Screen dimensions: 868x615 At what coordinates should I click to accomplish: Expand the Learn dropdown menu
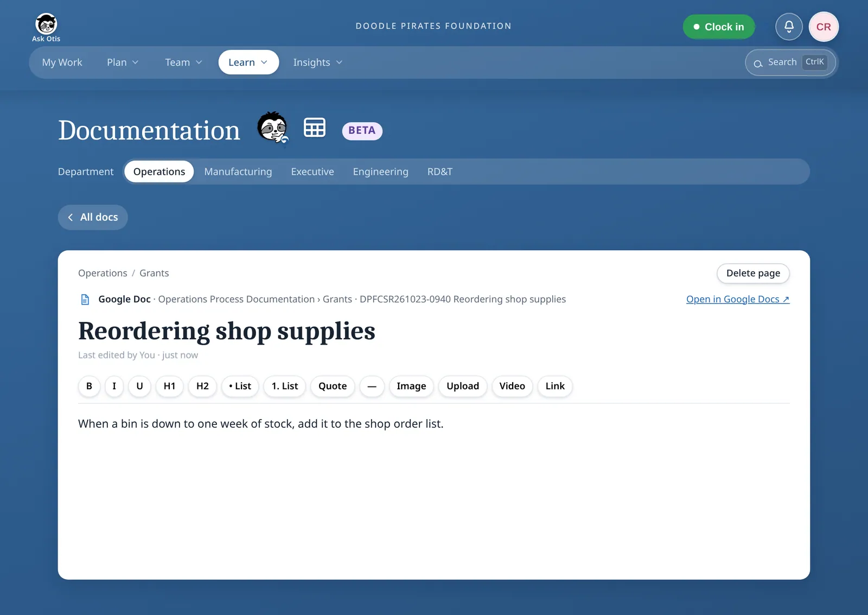[x=248, y=62]
